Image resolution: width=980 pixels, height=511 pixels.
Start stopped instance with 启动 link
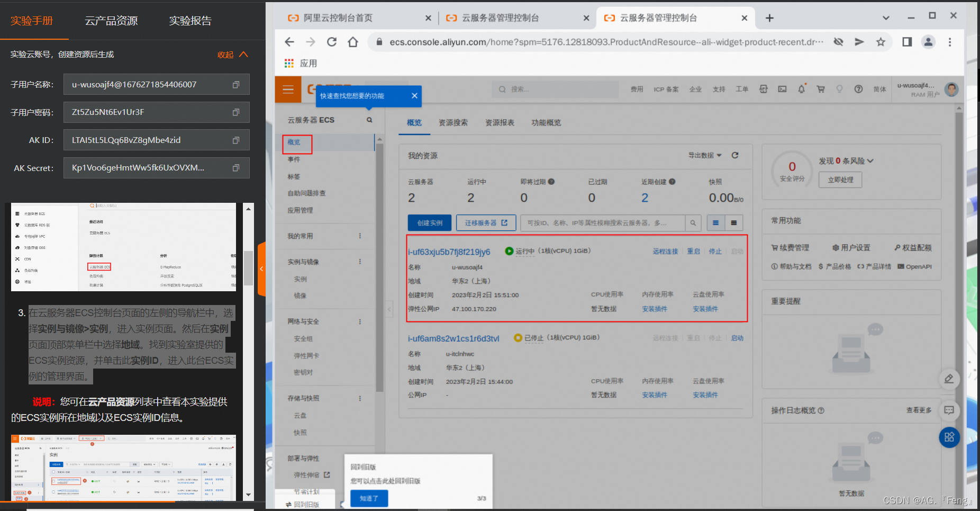tap(737, 338)
